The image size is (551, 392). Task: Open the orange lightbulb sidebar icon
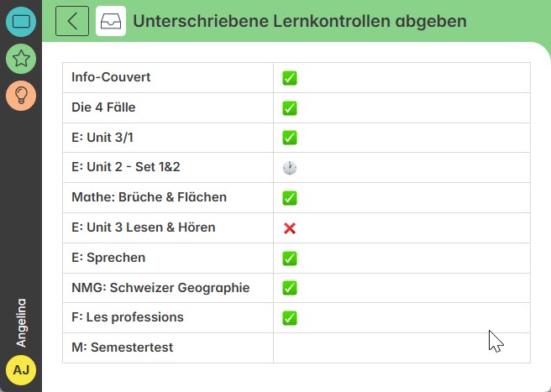click(x=21, y=96)
